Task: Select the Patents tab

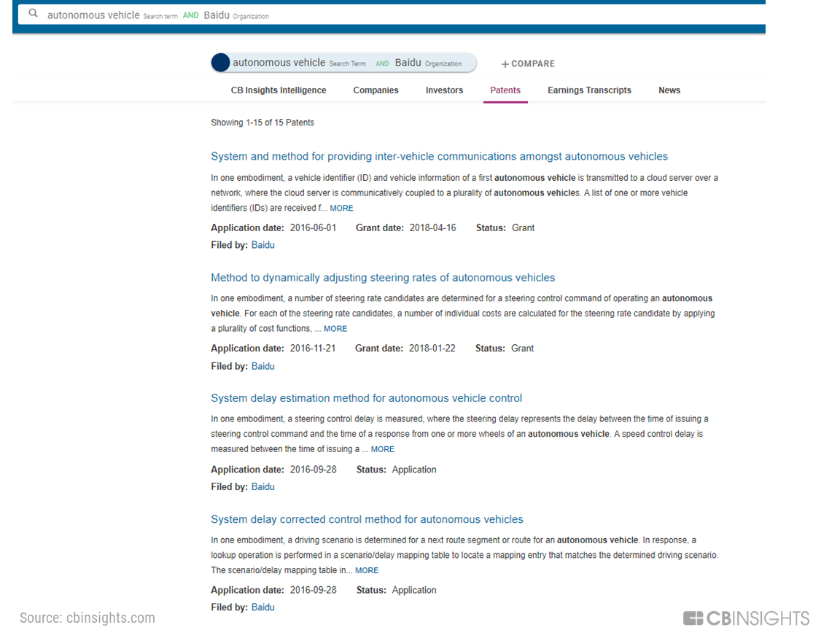Action: click(505, 90)
